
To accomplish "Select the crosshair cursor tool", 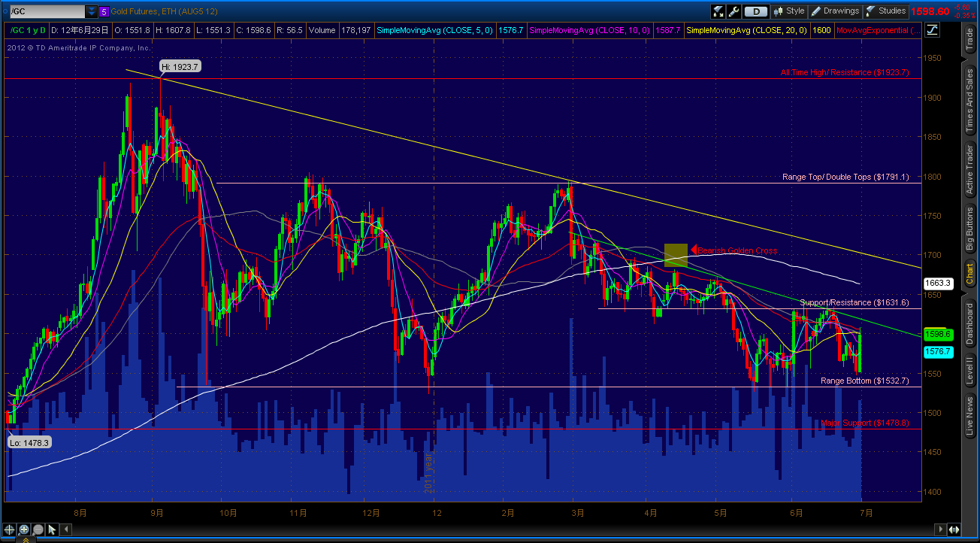I will click(9, 529).
